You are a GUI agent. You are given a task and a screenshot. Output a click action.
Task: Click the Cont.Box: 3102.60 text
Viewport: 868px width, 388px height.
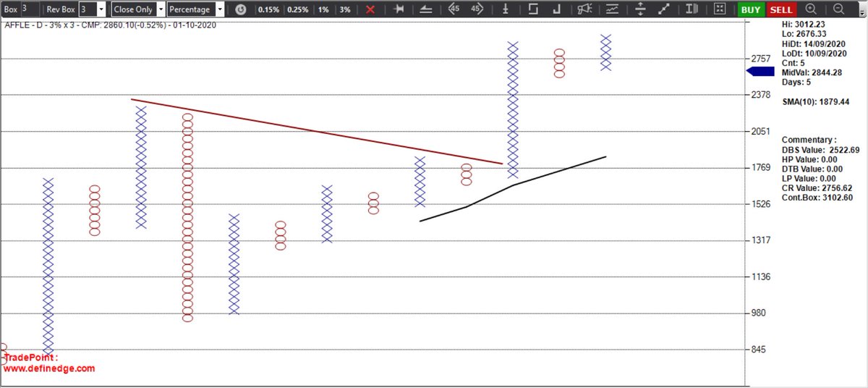click(819, 197)
